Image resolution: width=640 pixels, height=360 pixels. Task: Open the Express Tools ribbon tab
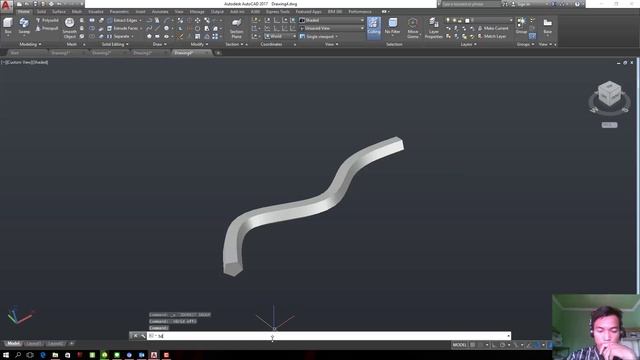point(278,12)
